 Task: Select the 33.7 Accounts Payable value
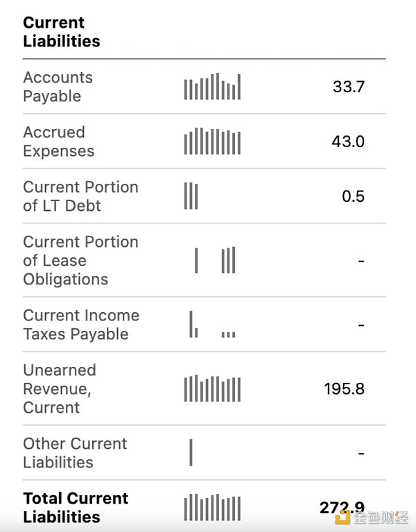coord(348,87)
